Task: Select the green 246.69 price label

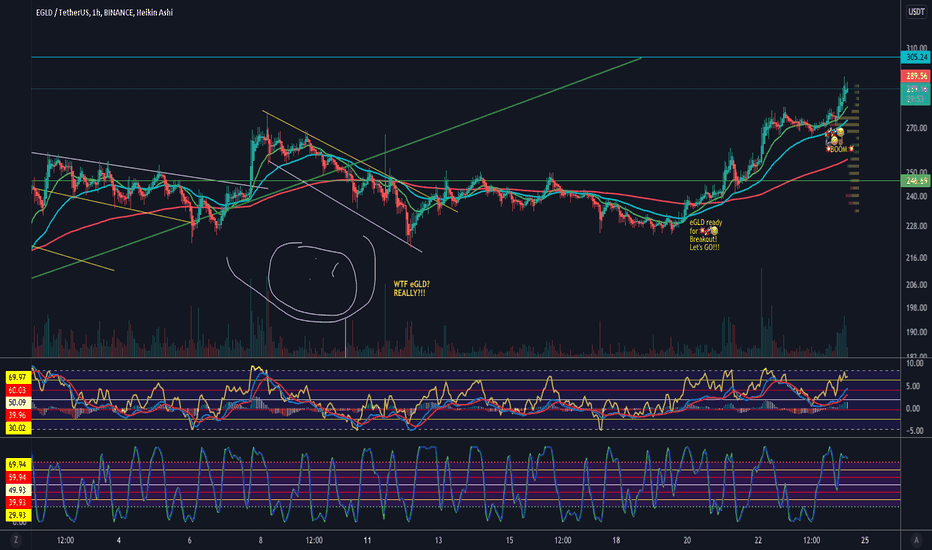Action: [x=916, y=181]
